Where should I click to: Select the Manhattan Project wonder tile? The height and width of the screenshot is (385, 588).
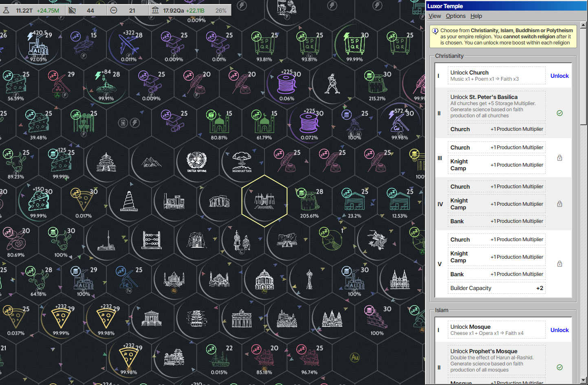242,162
